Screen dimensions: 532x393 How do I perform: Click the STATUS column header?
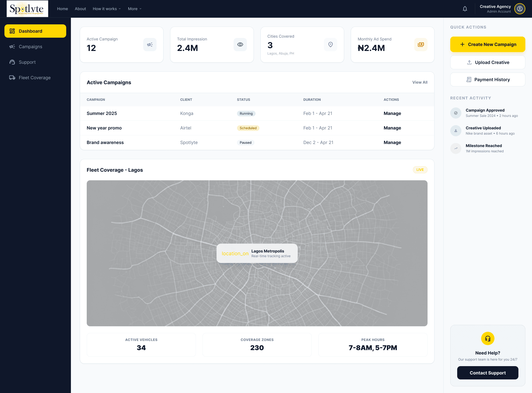point(244,100)
